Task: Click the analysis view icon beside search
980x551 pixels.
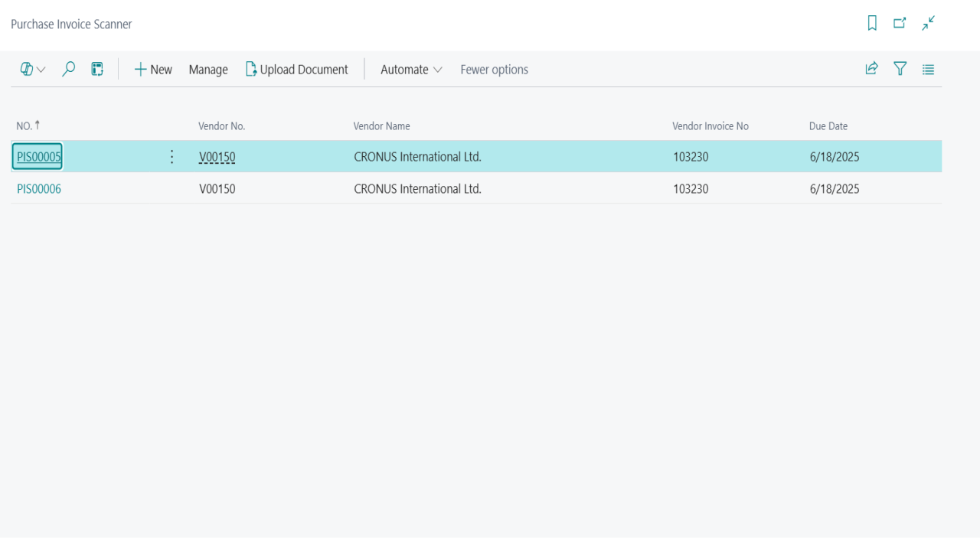Action: click(x=97, y=70)
